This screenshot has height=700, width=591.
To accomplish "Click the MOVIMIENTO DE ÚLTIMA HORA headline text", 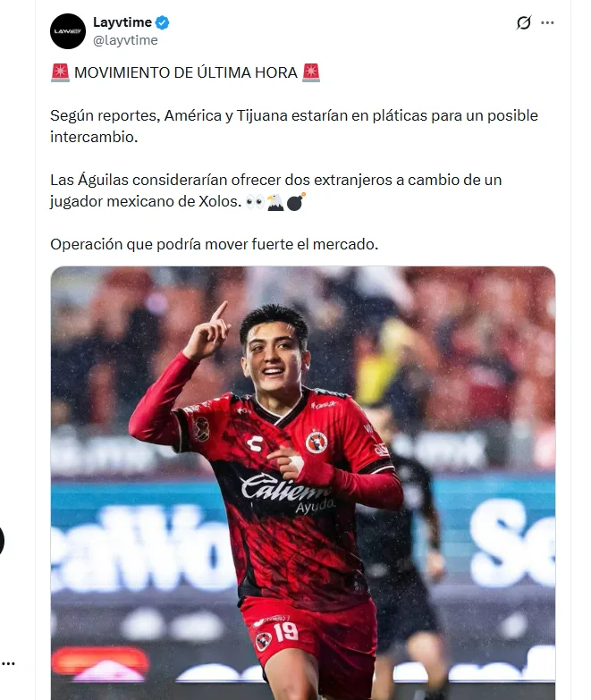I will pos(186,72).
